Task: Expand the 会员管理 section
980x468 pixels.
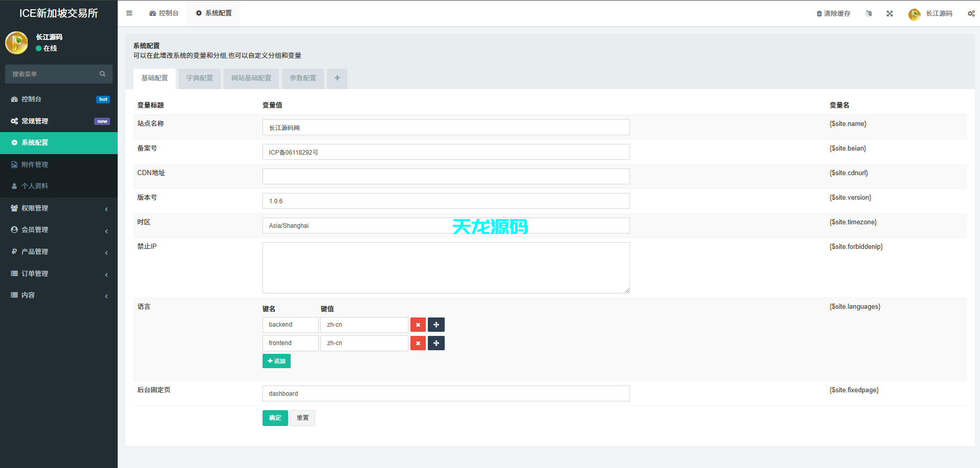Action: [x=106, y=231]
